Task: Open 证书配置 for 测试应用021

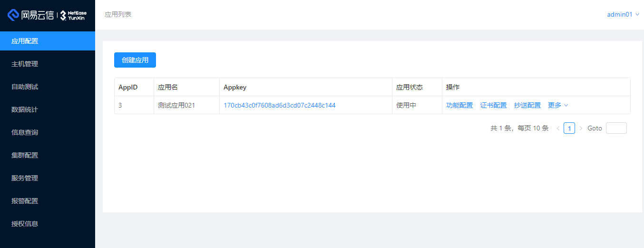Action: tap(493, 105)
